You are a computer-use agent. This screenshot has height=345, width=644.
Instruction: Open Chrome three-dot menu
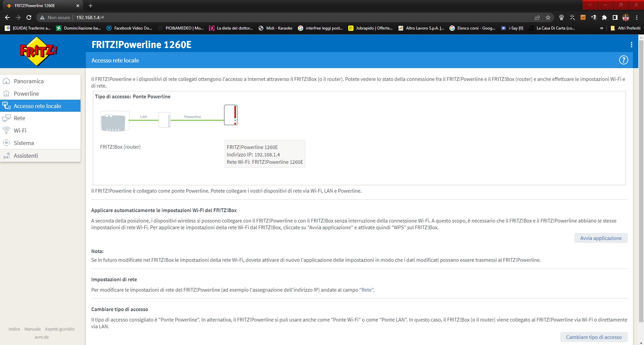click(x=637, y=17)
